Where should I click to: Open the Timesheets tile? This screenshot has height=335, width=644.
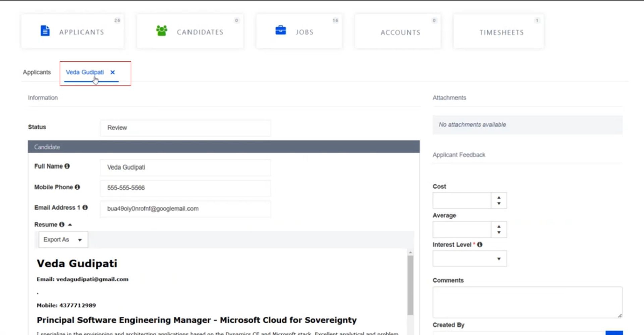pos(498,31)
